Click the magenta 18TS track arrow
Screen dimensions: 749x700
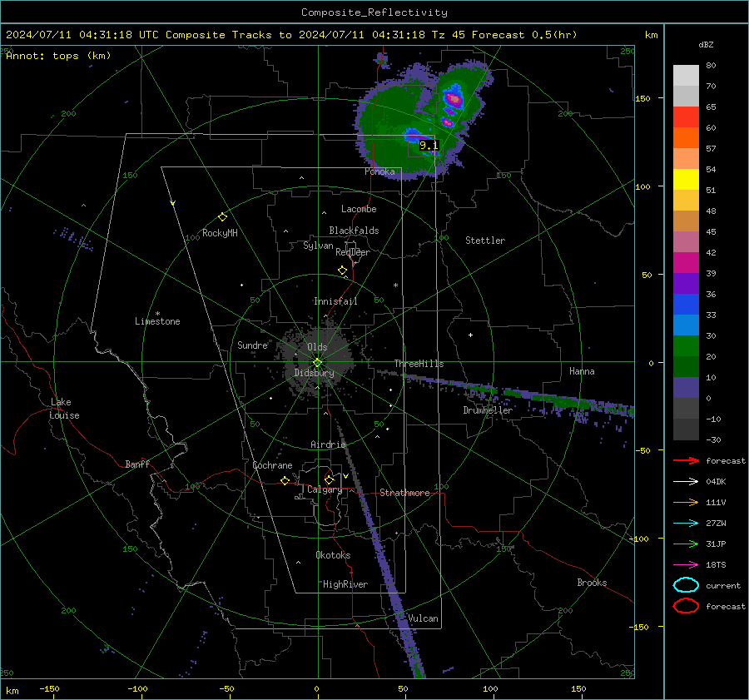pos(686,565)
